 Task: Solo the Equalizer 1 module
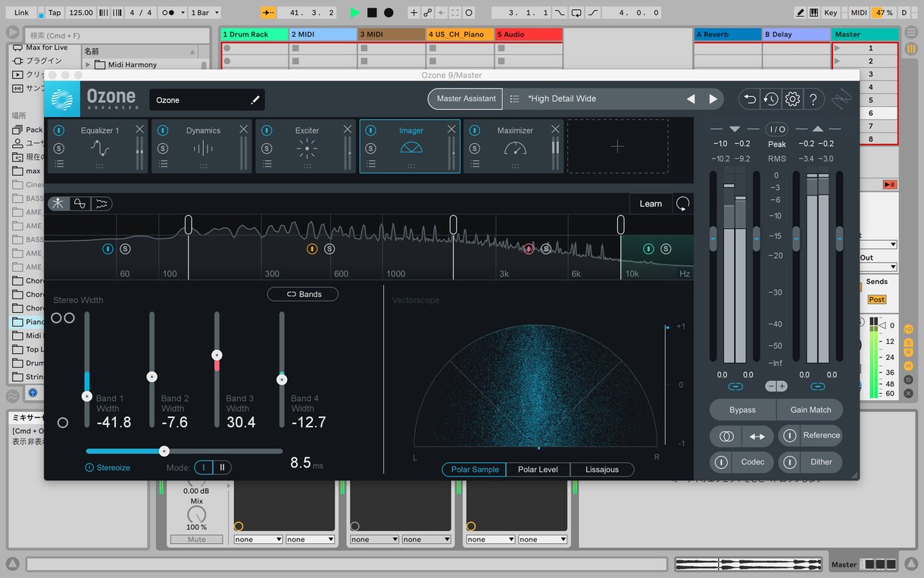(x=58, y=148)
